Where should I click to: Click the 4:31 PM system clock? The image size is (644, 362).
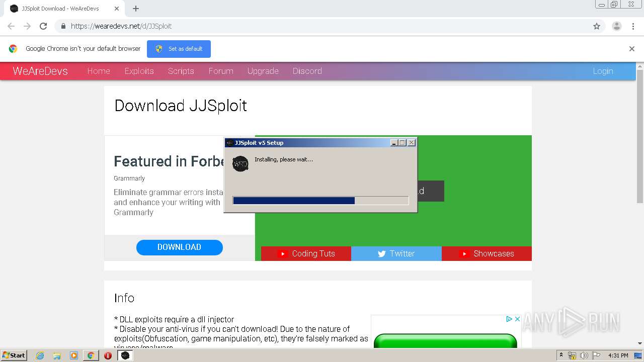(618, 355)
